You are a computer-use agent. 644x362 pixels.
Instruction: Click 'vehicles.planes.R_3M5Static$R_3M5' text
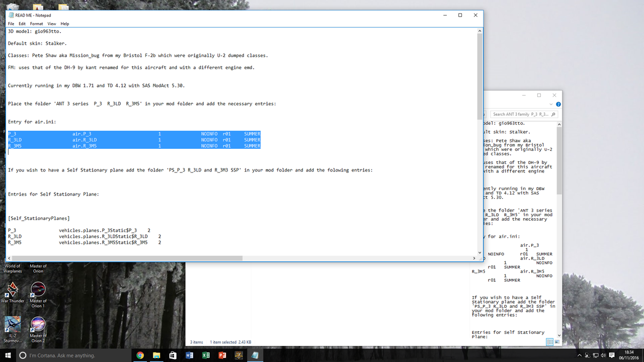coord(103,242)
